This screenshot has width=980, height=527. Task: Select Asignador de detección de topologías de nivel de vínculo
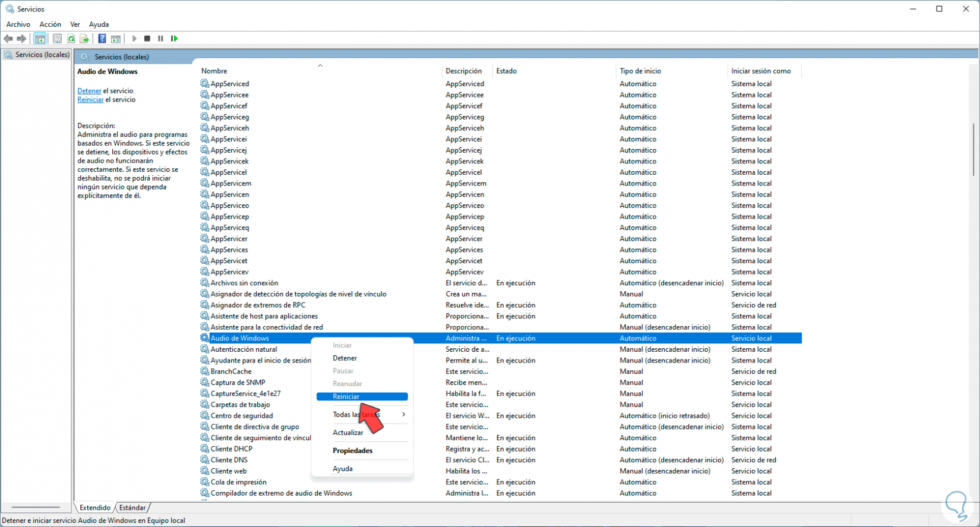pos(298,294)
